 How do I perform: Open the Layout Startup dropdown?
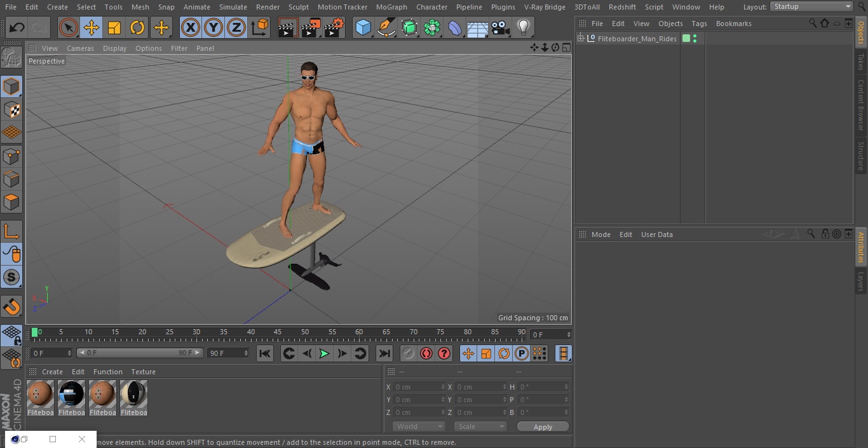coord(811,6)
